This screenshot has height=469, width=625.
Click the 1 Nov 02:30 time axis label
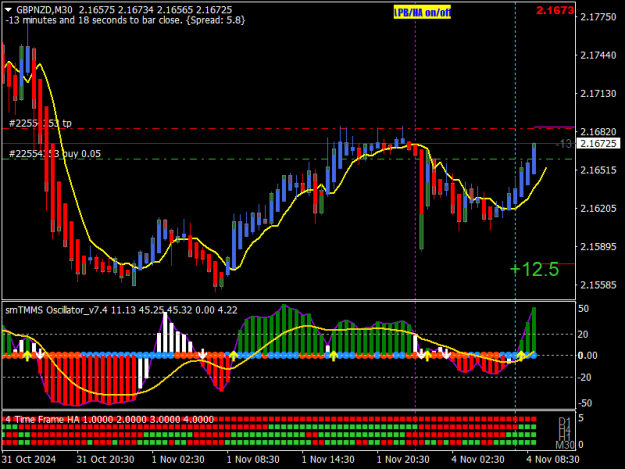178,459
